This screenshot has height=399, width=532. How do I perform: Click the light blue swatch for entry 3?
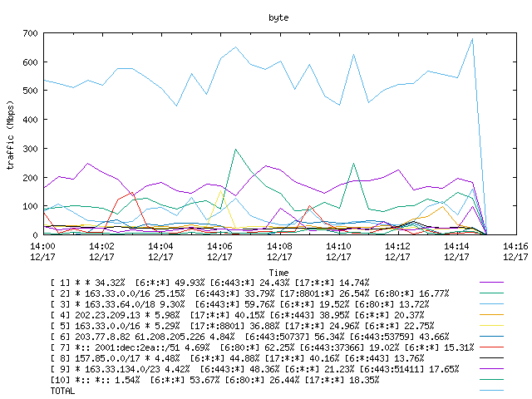(x=491, y=304)
